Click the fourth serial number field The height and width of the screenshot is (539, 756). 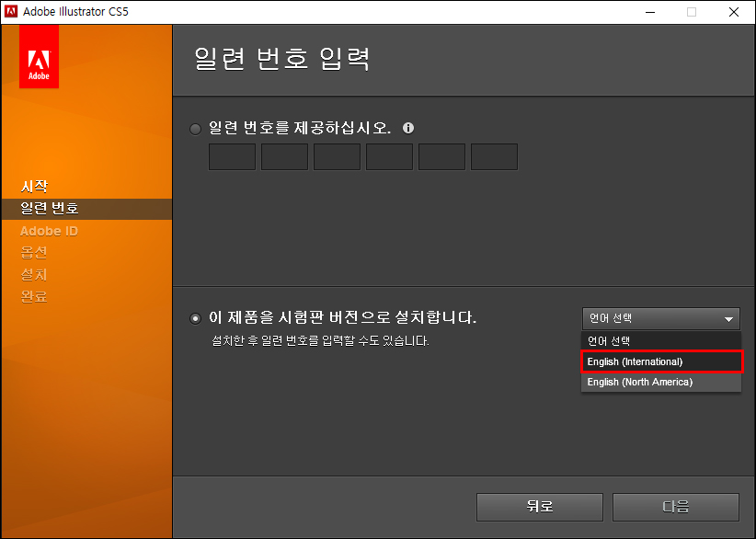[x=390, y=156]
